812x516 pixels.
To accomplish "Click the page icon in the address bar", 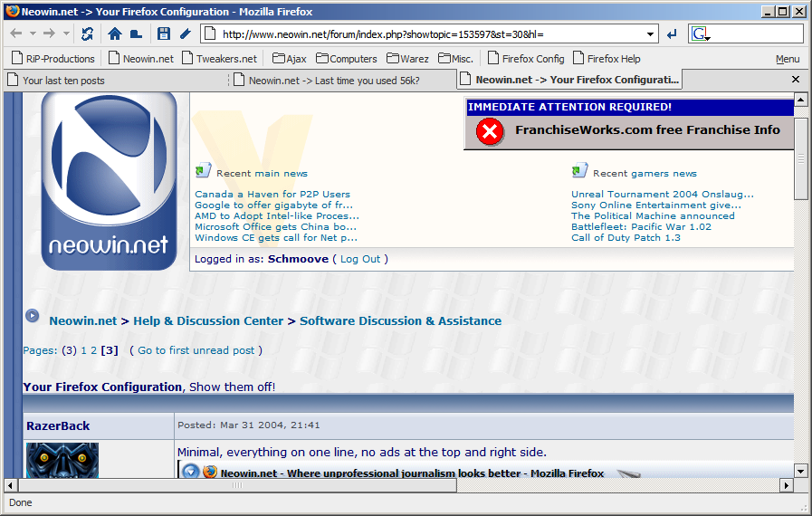I will [210, 34].
